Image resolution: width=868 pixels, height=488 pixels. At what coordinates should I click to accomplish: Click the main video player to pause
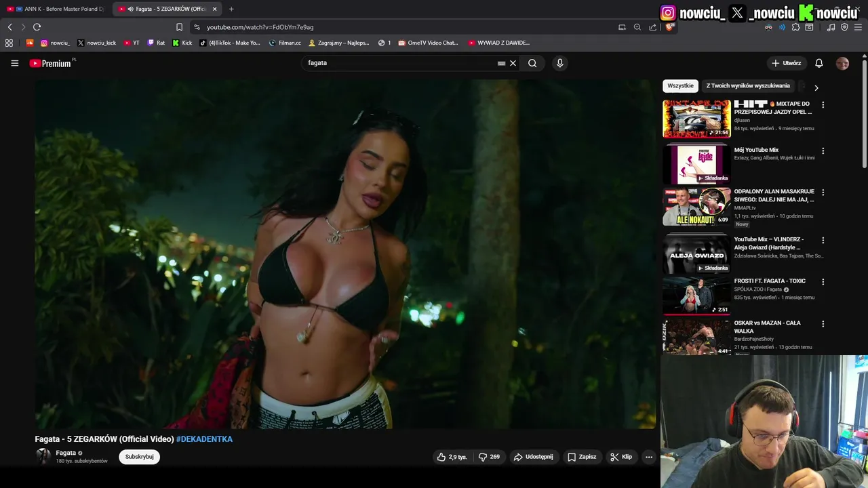tap(345, 254)
